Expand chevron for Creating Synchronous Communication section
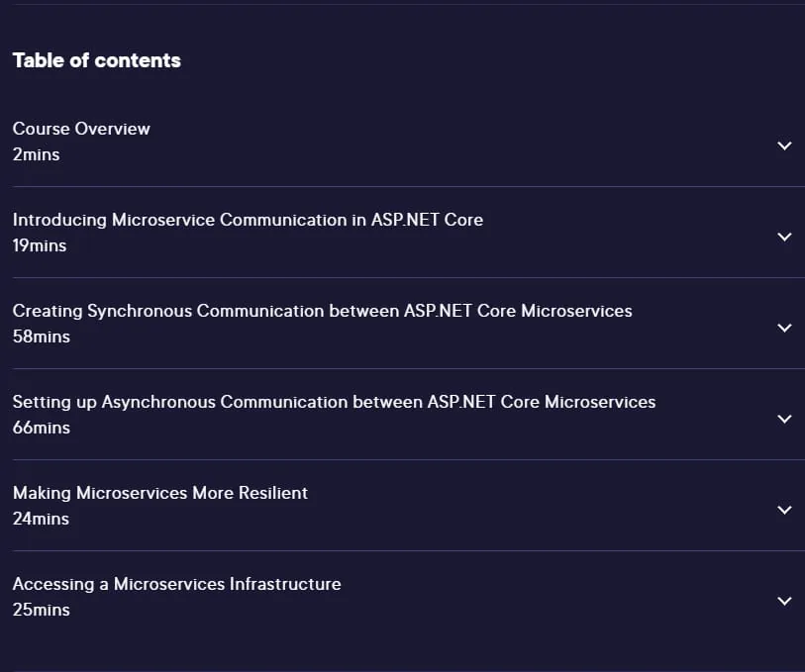805x672 pixels. pyautogui.click(x=784, y=328)
